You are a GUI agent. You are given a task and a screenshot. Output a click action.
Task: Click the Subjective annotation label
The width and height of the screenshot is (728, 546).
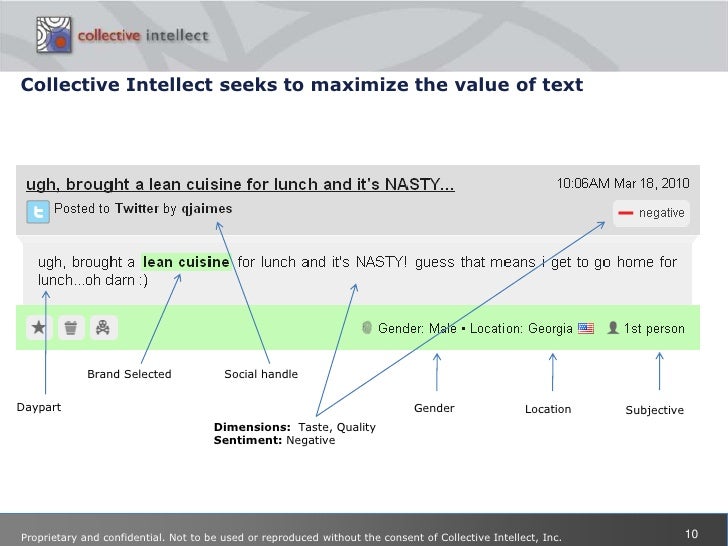[654, 410]
